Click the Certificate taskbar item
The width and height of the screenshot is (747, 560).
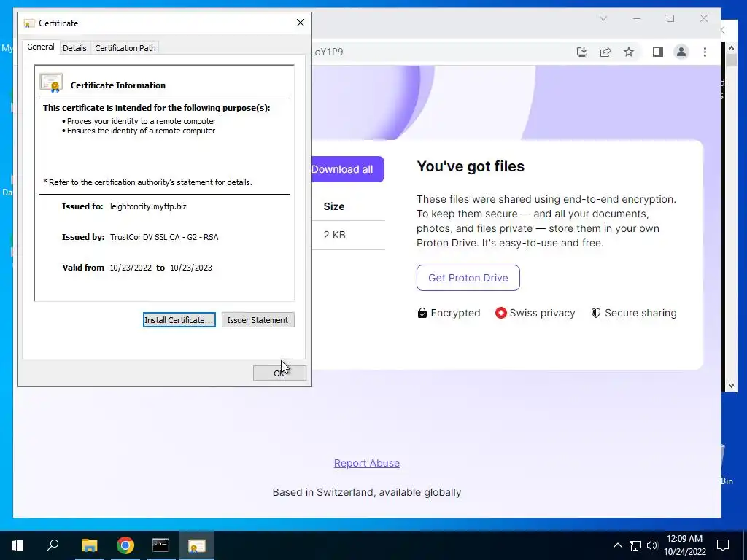point(196,545)
